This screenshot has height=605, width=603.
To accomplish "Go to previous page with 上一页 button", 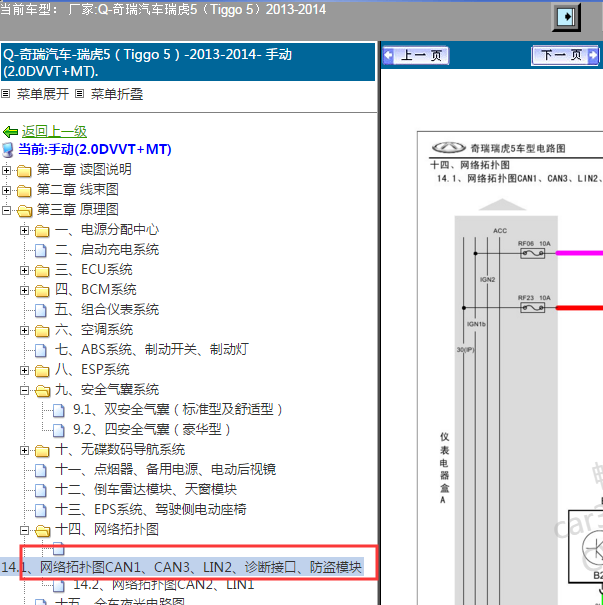I will click(x=416, y=56).
